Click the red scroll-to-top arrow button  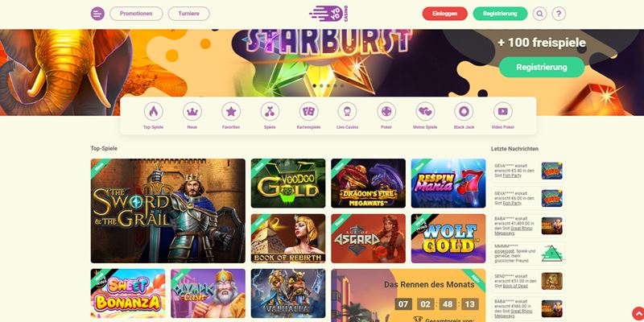638,314
